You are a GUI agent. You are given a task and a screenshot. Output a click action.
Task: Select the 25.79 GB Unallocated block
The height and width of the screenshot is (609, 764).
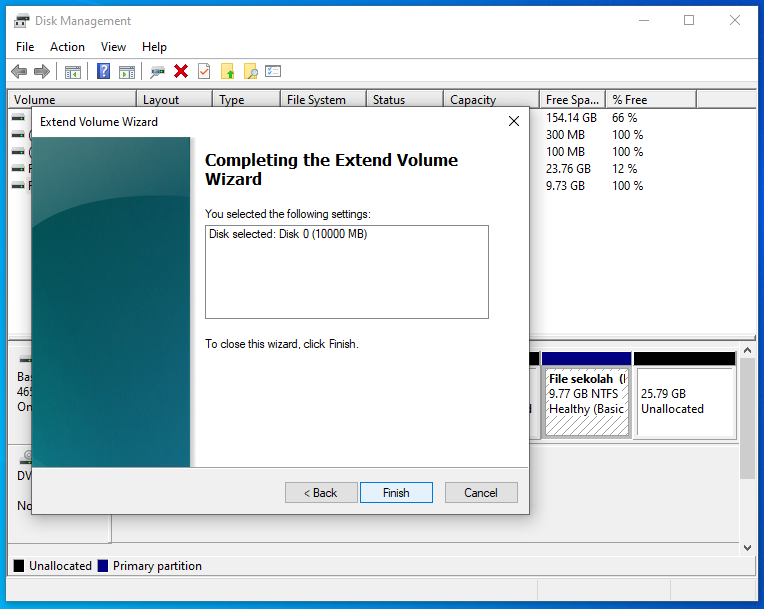684,401
